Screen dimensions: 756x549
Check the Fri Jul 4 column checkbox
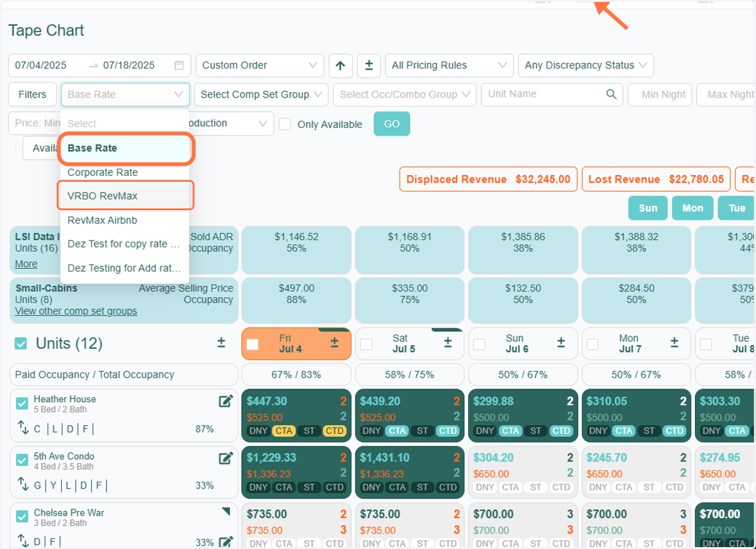click(253, 344)
